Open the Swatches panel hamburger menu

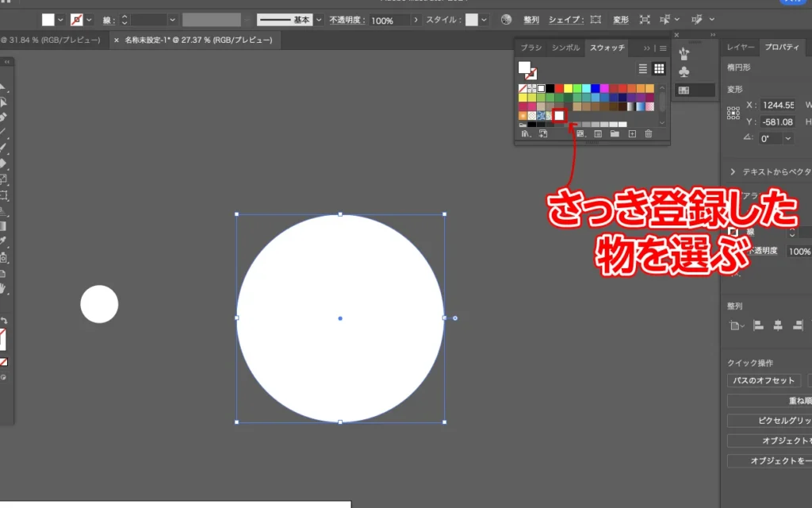(x=663, y=48)
